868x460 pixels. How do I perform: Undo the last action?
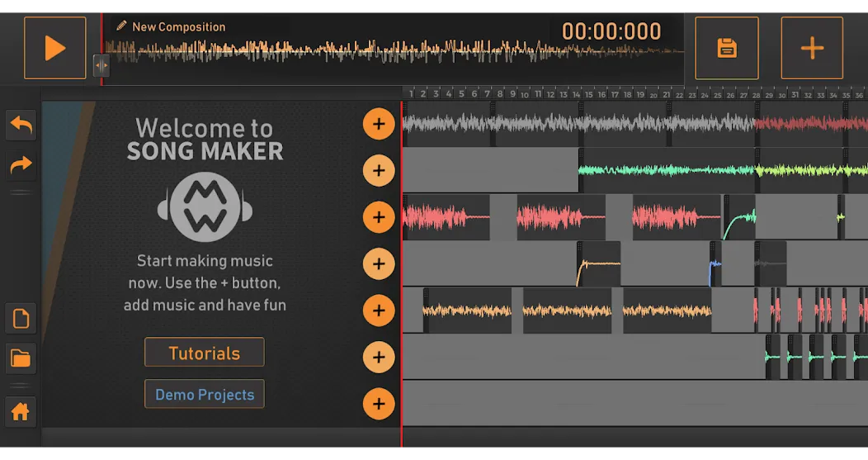click(x=21, y=126)
